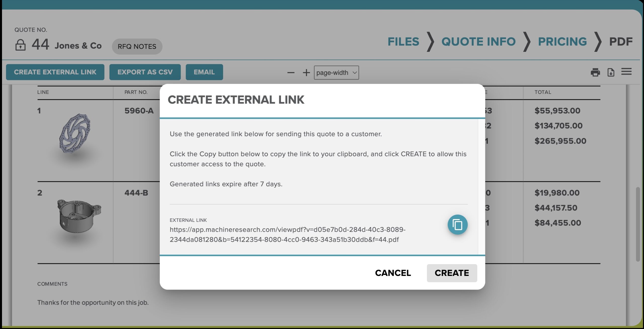644x329 pixels.
Task: Zoom out with the minus icon
Action: pyautogui.click(x=291, y=73)
